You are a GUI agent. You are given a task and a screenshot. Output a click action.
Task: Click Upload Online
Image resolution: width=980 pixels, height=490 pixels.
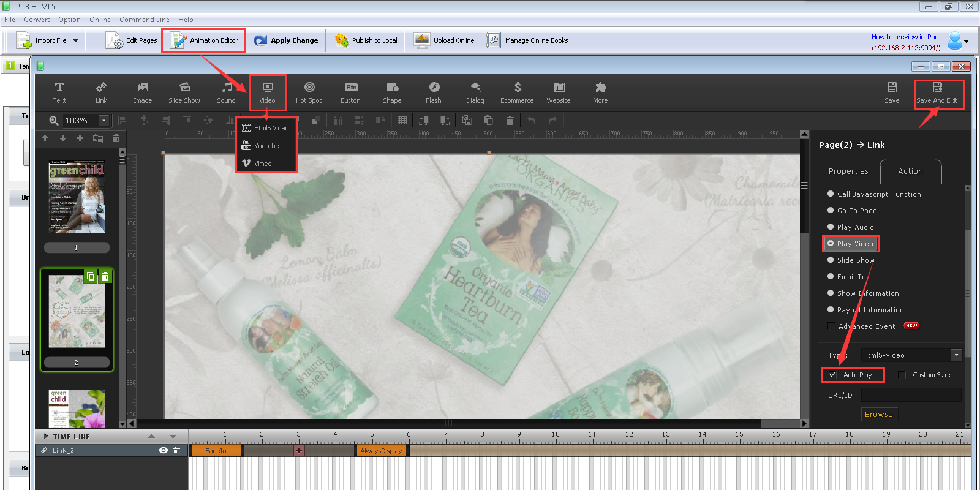pos(444,40)
